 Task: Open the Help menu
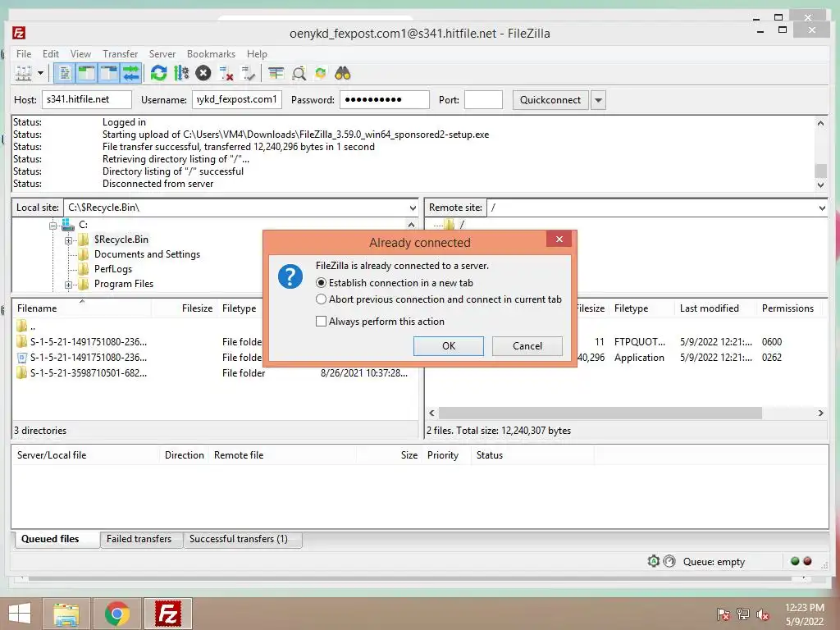click(x=257, y=54)
